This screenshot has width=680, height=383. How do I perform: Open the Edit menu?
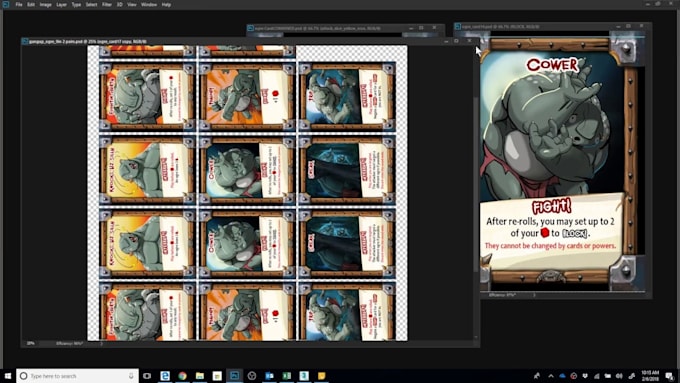(x=31, y=4)
